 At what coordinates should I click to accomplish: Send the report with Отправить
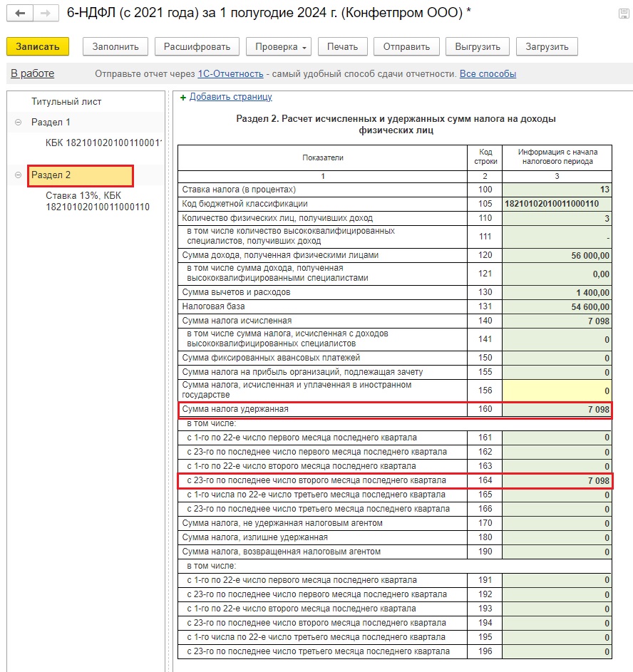click(x=406, y=47)
